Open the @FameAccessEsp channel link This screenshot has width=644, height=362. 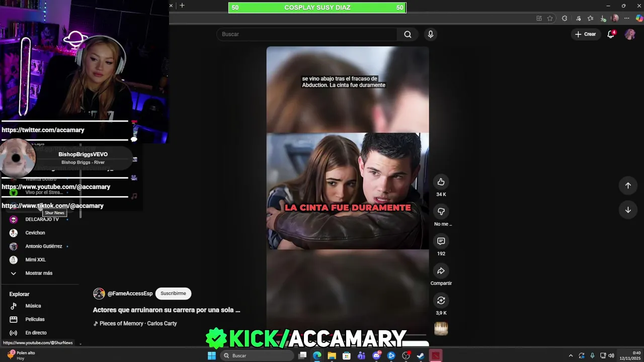[x=130, y=294]
